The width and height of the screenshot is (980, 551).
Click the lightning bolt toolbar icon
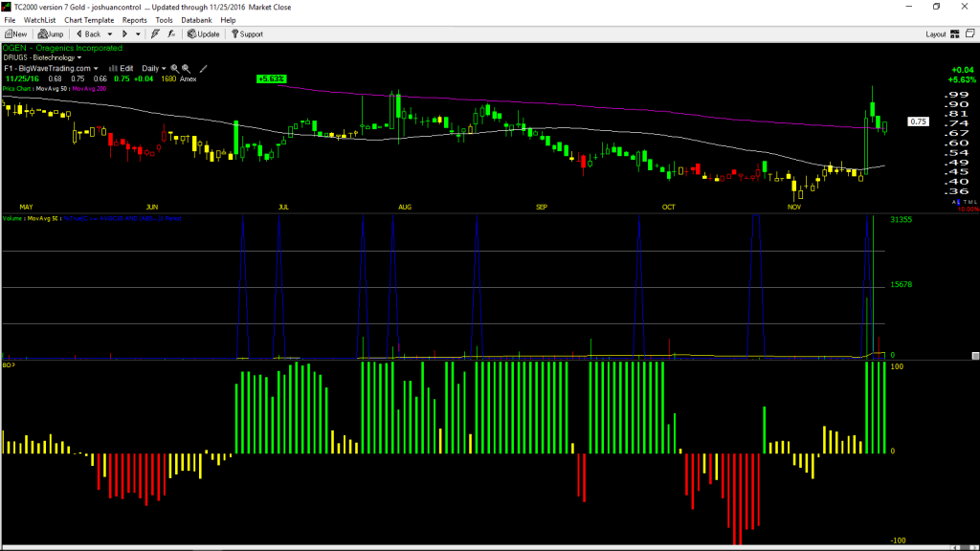[155, 34]
